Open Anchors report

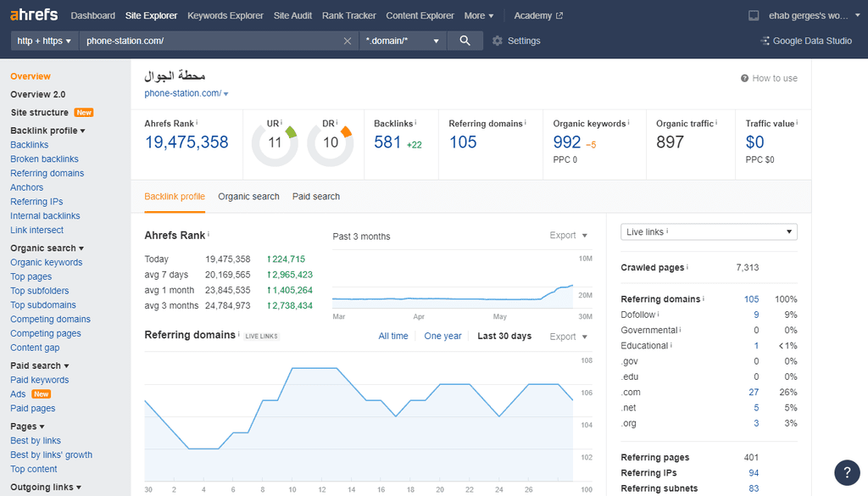coord(26,187)
